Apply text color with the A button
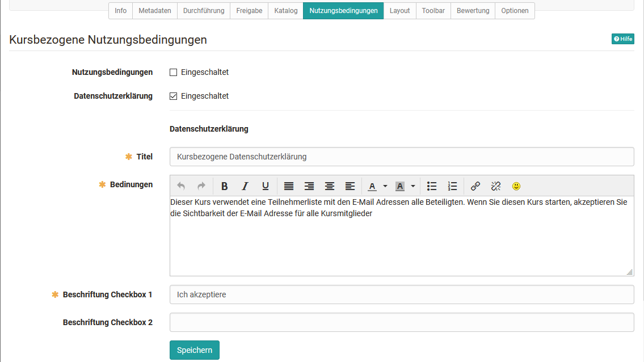Image resolution: width=644 pixels, height=362 pixels. pyautogui.click(x=372, y=186)
